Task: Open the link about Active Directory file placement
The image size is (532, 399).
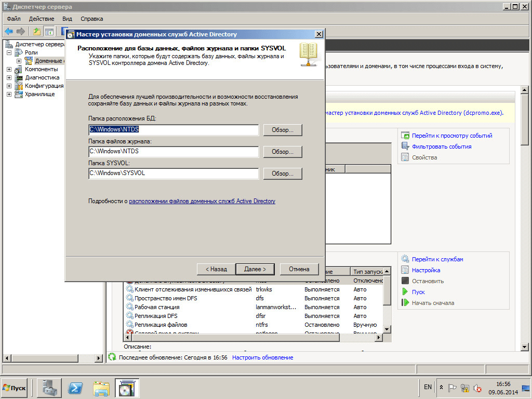Action: coord(202,201)
